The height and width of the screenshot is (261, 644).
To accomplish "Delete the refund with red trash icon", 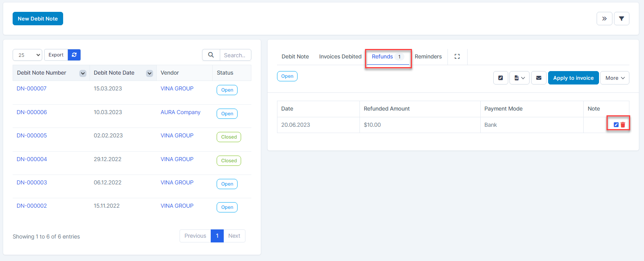I will tap(623, 125).
